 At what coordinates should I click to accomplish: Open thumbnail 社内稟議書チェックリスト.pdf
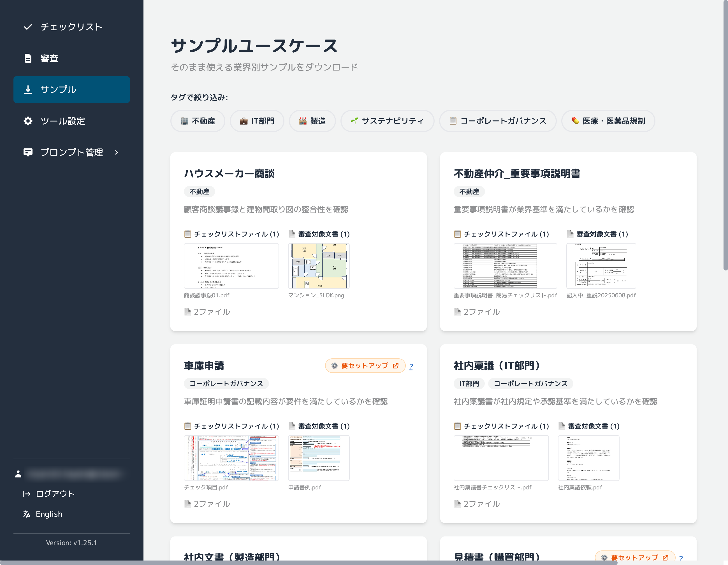point(501,458)
